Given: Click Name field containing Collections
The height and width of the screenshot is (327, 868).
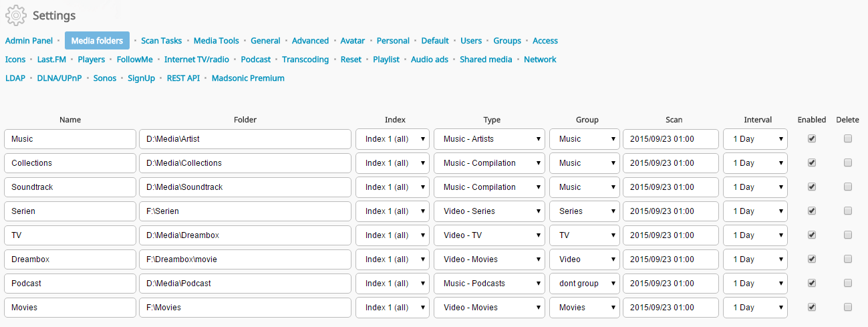Looking at the screenshot, I should [70, 163].
